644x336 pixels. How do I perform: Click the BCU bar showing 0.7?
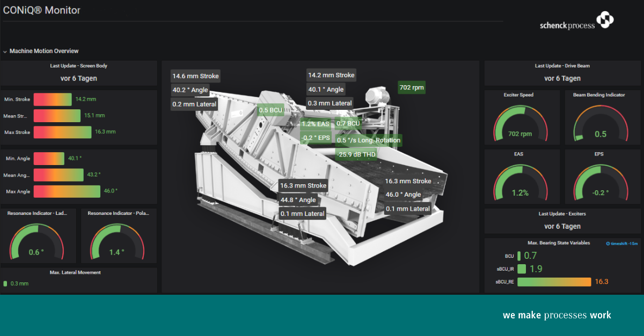(519, 256)
